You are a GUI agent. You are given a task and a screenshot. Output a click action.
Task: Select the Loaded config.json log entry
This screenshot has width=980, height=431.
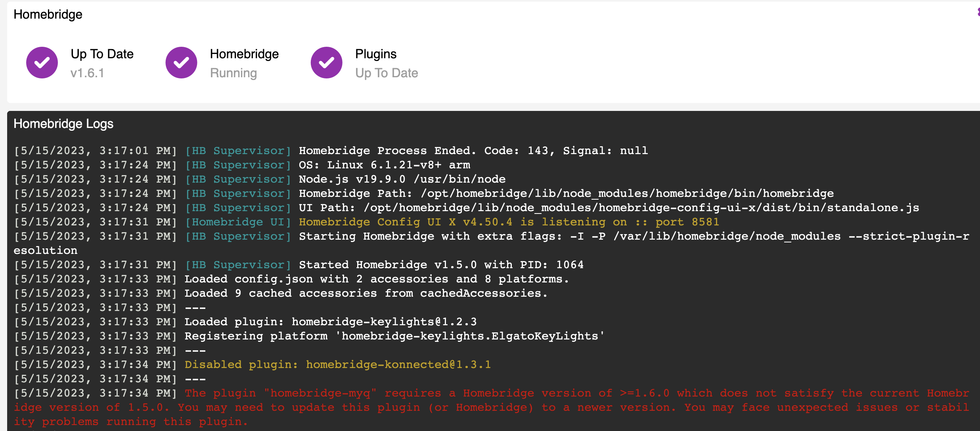click(x=376, y=278)
